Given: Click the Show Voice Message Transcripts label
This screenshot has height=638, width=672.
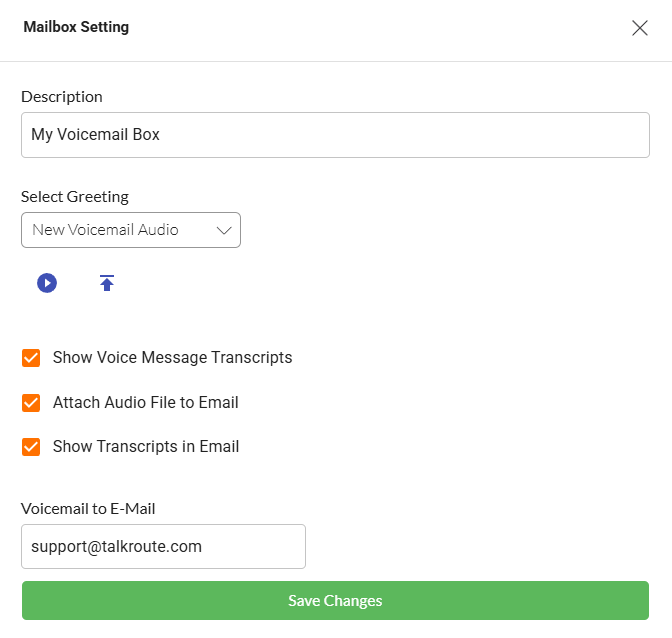Looking at the screenshot, I should point(172,358).
